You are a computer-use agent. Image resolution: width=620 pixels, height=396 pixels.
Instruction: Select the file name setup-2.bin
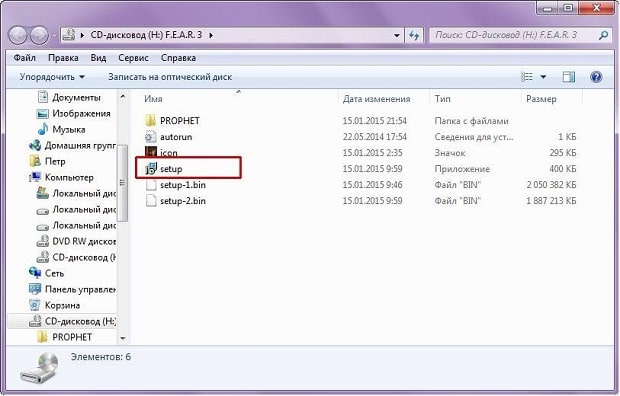coord(183,201)
